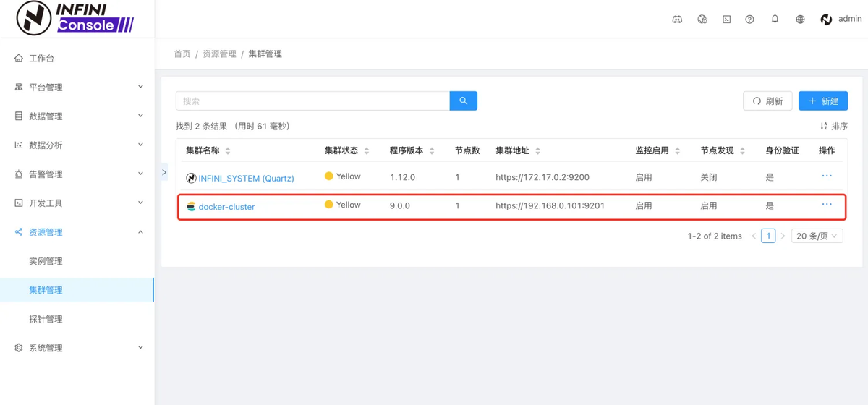The width and height of the screenshot is (868, 405).
Task: Open the terminal console icon in header
Action: click(x=726, y=20)
